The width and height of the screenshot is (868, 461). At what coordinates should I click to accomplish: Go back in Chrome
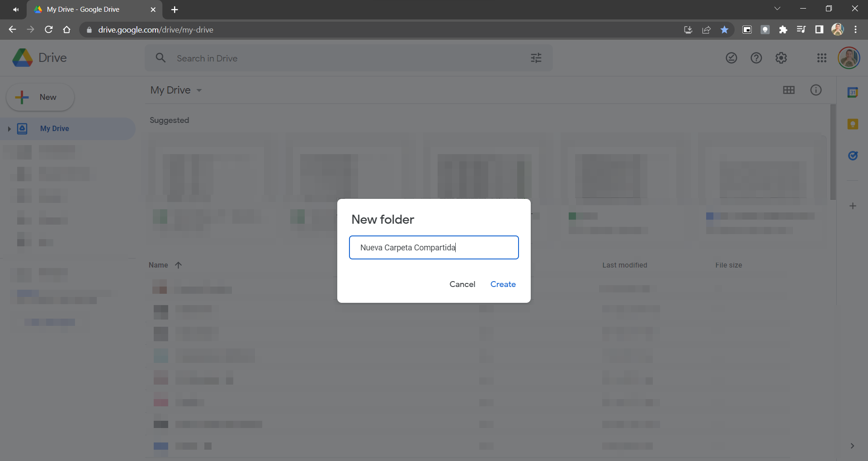12,30
